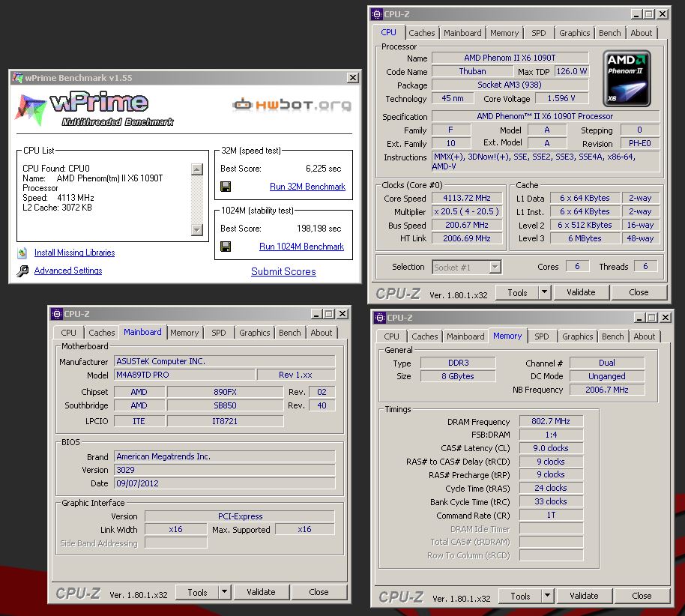Click the Southbridge SB850 field

(x=225, y=405)
